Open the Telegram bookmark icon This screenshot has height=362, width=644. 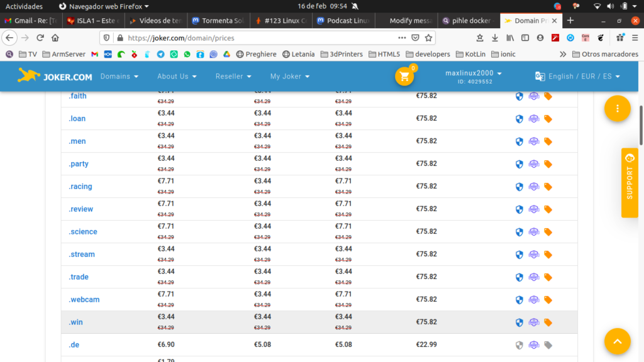[160, 54]
